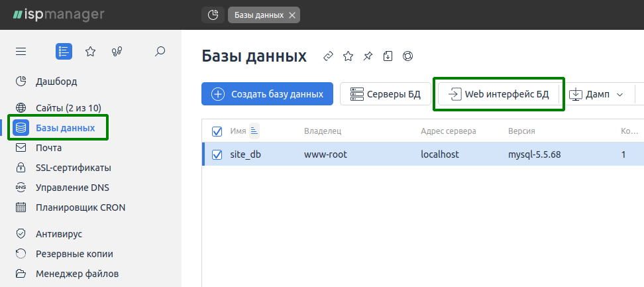Viewport: 644px width, 287px height.
Task: Click the site_db database name
Action: click(246, 155)
